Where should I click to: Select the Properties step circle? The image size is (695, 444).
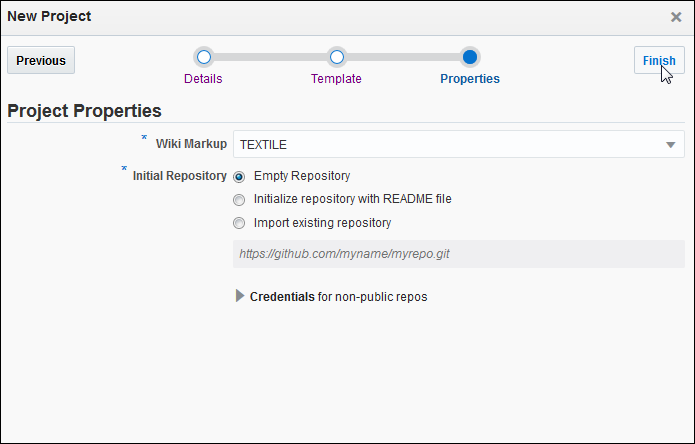coord(470,57)
